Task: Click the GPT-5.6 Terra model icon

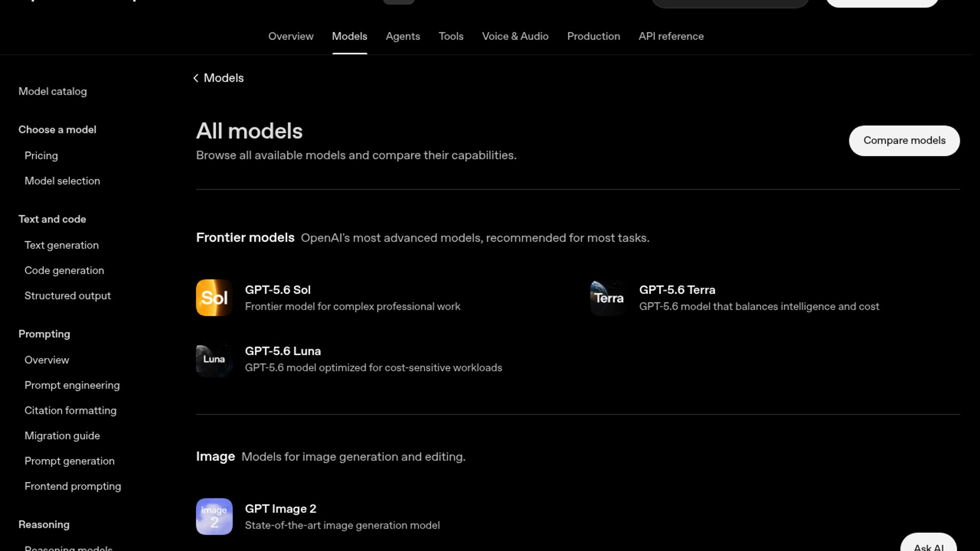Action: pos(608,297)
